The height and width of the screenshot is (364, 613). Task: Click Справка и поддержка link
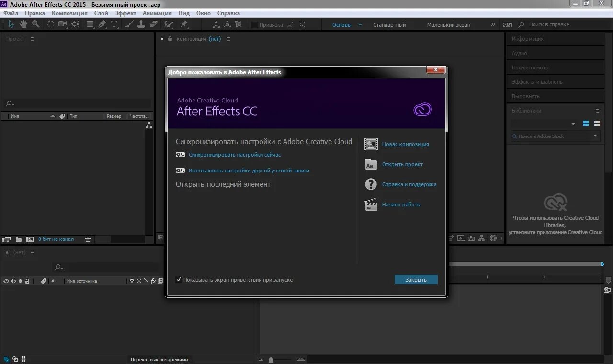[x=409, y=184]
